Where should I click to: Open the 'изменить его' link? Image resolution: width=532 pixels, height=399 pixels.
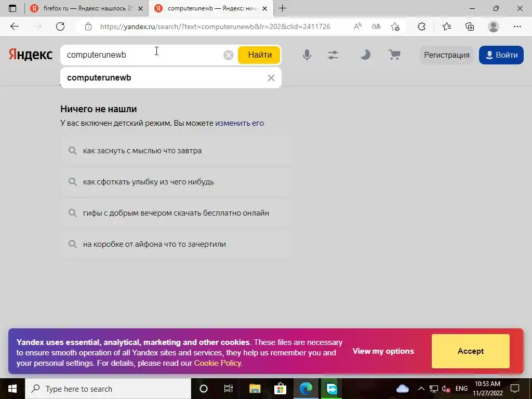point(240,123)
